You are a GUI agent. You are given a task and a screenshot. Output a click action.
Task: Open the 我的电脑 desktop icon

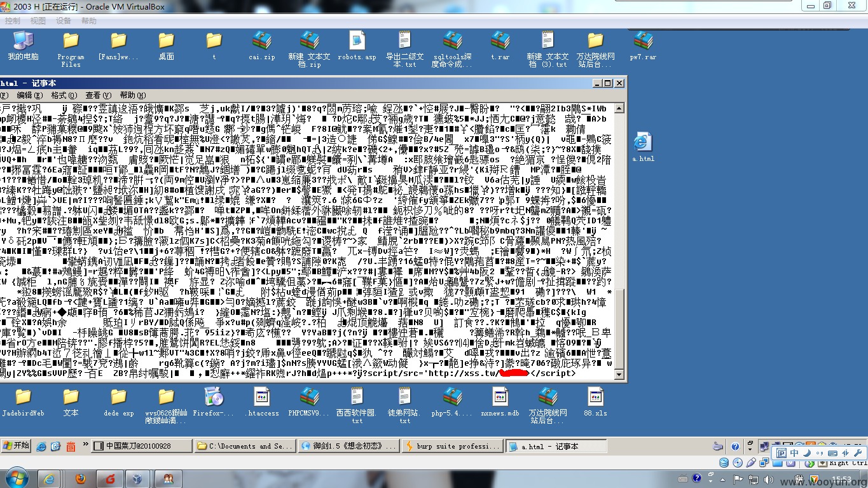pos(24,46)
